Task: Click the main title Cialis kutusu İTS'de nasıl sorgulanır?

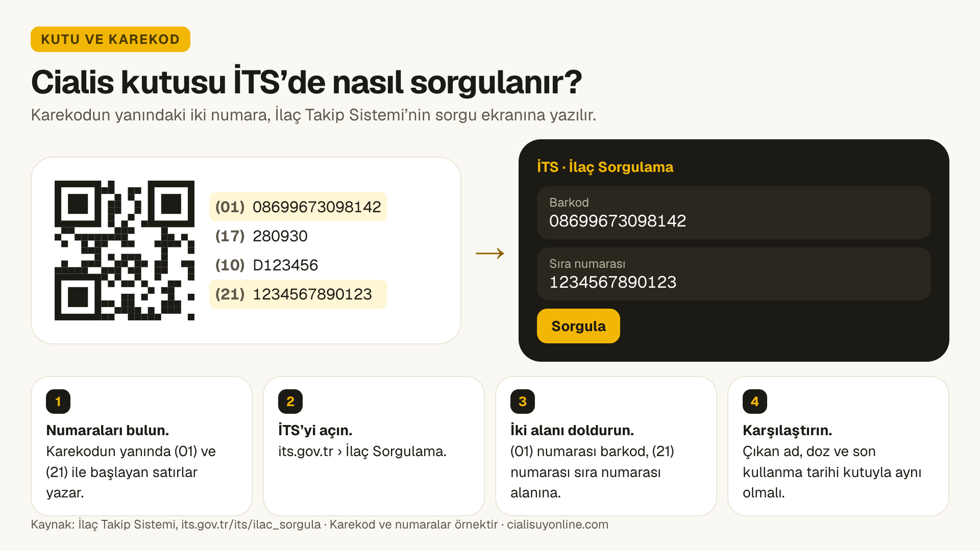Action: [306, 82]
